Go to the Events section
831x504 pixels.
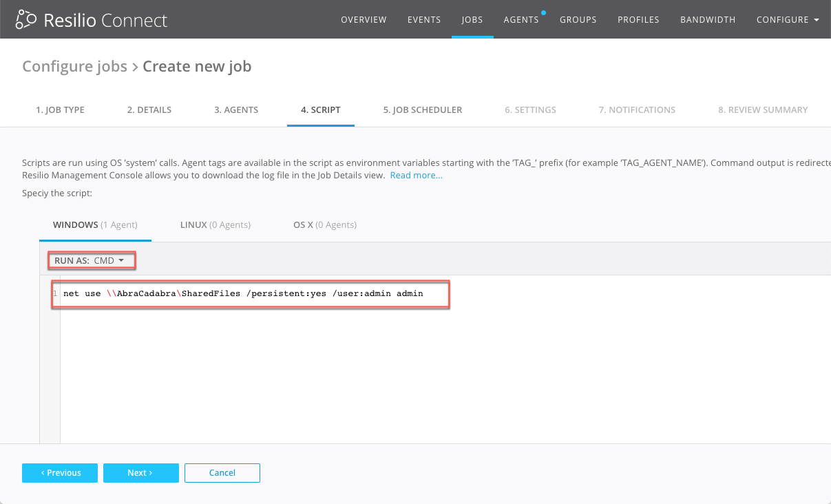423,20
